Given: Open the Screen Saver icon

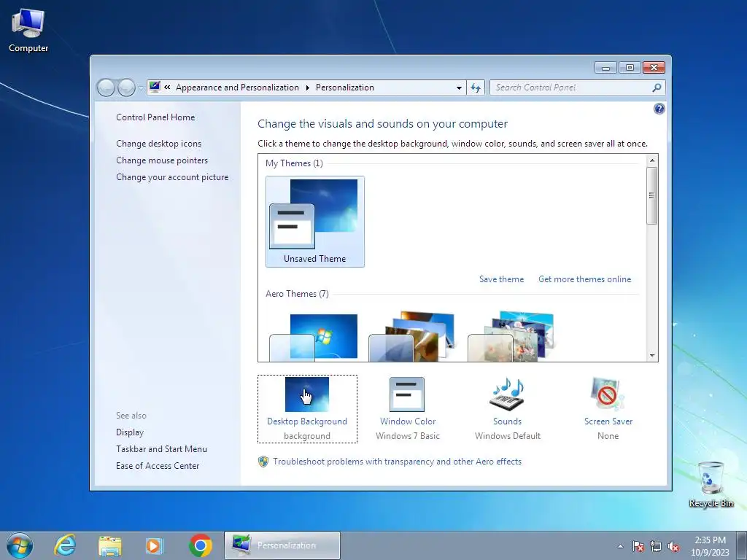Looking at the screenshot, I should coord(608,394).
